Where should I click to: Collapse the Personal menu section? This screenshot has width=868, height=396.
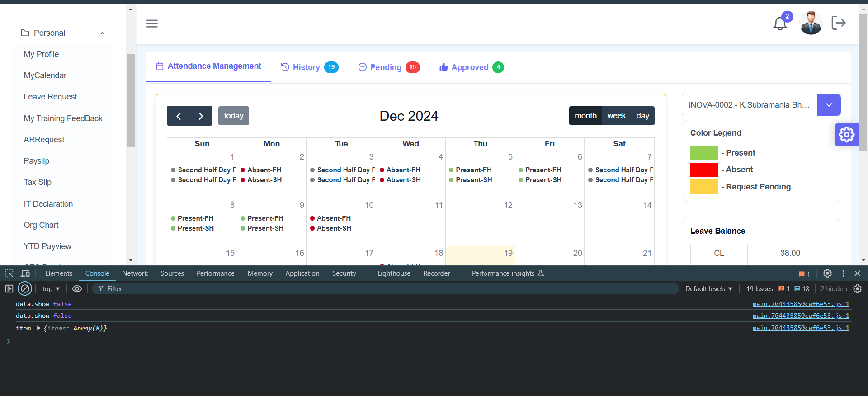pyautogui.click(x=102, y=33)
